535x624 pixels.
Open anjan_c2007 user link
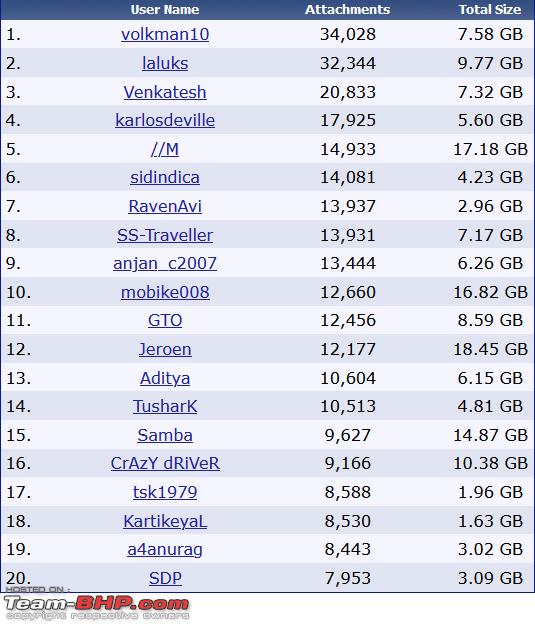[x=165, y=263]
